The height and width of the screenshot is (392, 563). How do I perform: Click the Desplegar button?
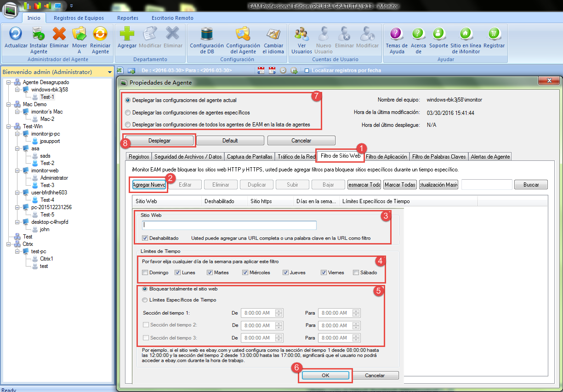(x=160, y=140)
